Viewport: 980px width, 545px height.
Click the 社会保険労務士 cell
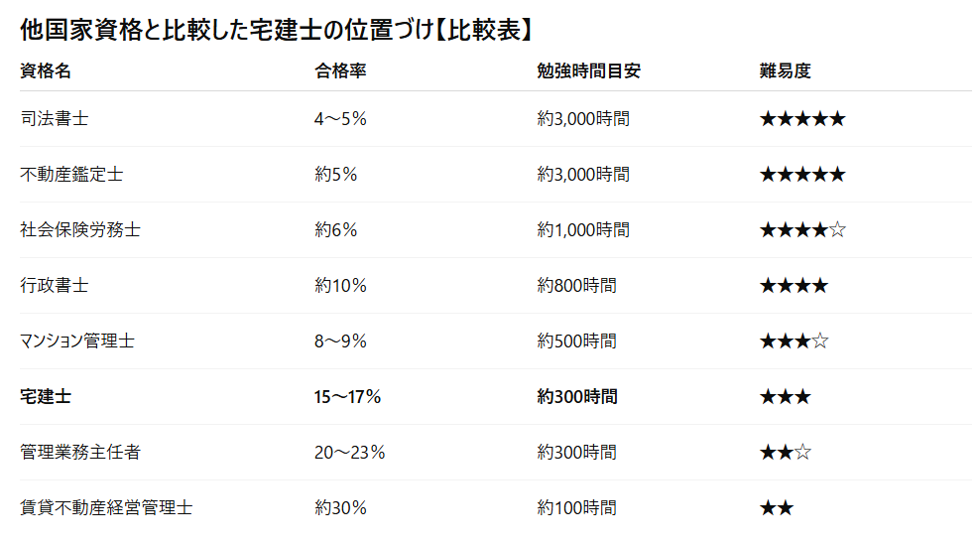click(79, 230)
